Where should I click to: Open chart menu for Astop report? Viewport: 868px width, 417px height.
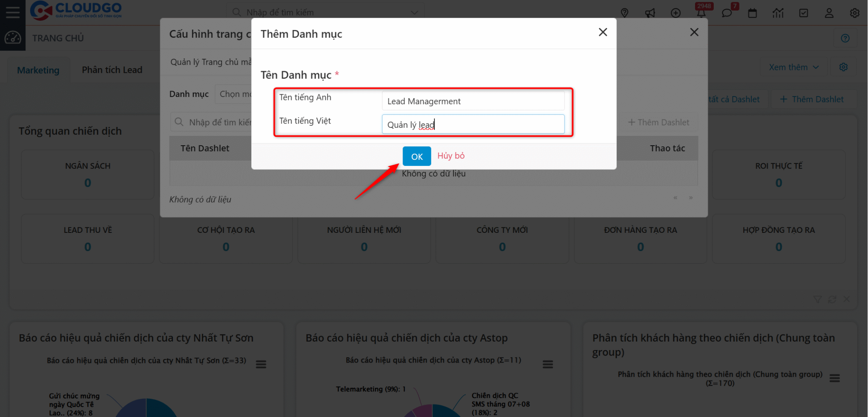click(x=548, y=364)
